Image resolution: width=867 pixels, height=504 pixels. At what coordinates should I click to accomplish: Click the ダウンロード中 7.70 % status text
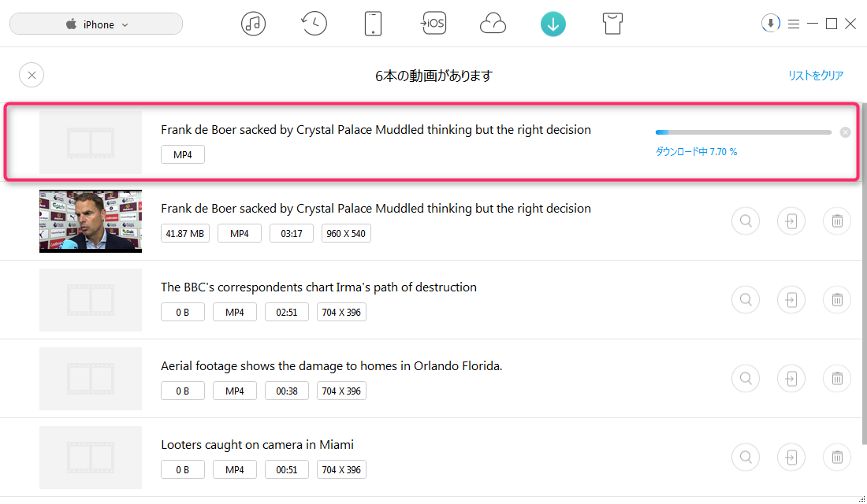point(696,151)
